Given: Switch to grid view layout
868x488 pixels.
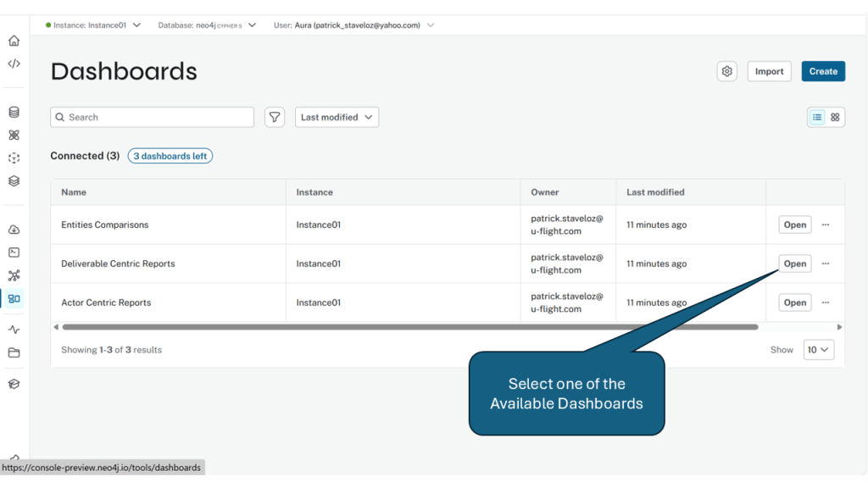Looking at the screenshot, I should (x=835, y=117).
